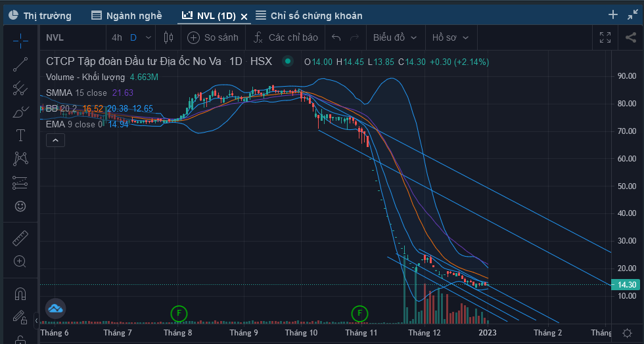
Task: Choose the pitchfork drawing tool
Action: coord(20,88)
